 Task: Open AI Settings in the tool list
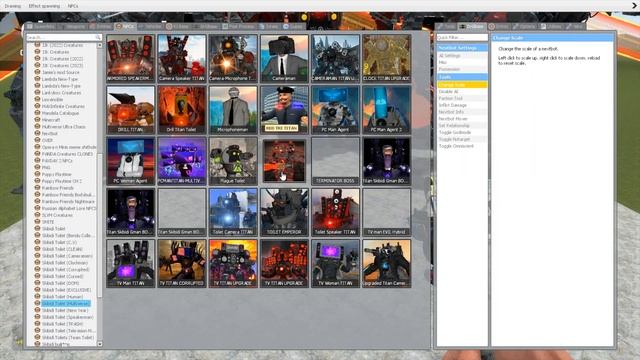(x=462, y=55)
